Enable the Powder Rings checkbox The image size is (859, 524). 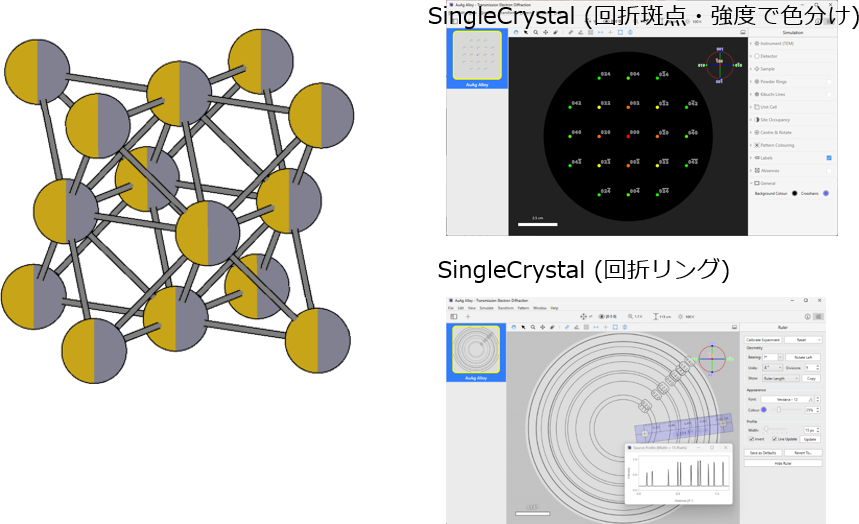829,81
